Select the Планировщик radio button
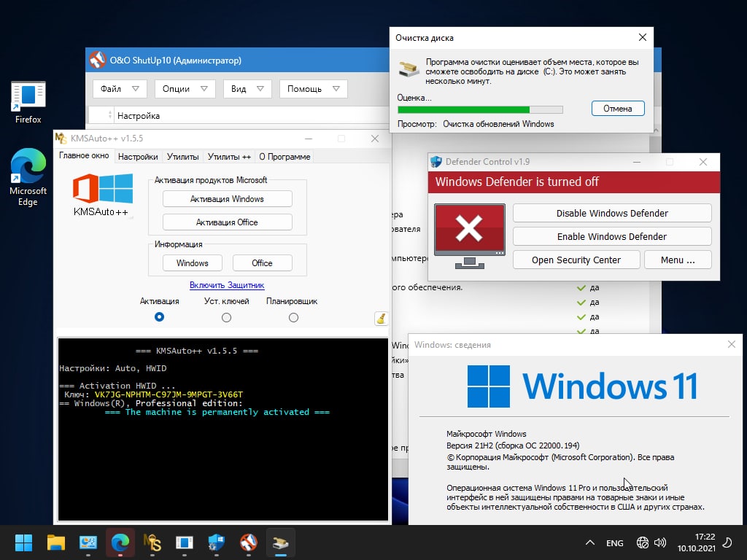 [x=293, y=317]
